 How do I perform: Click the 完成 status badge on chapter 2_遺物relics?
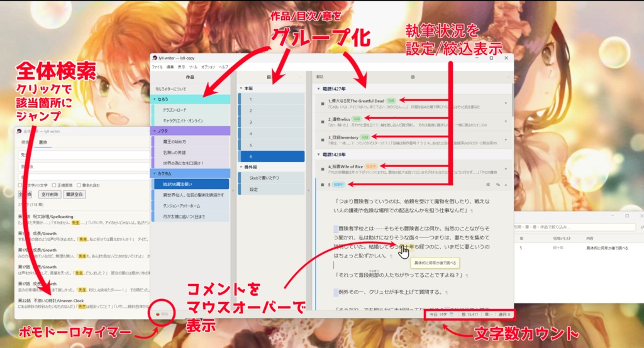[357, 119]
